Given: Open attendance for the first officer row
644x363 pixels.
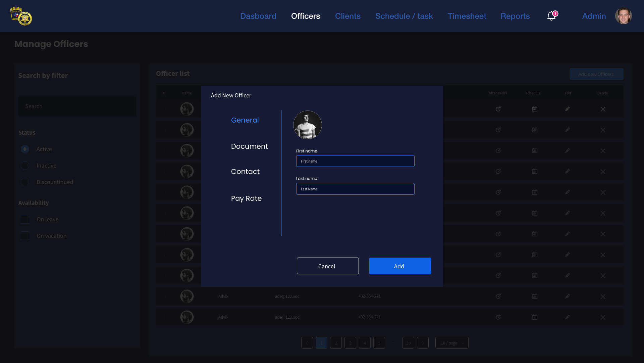Looking at the screenshot, I should tap(498, 109).
